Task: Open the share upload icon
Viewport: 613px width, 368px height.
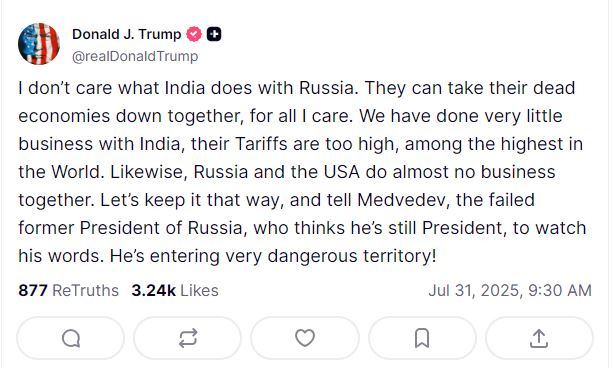Action: pos(539,338)
